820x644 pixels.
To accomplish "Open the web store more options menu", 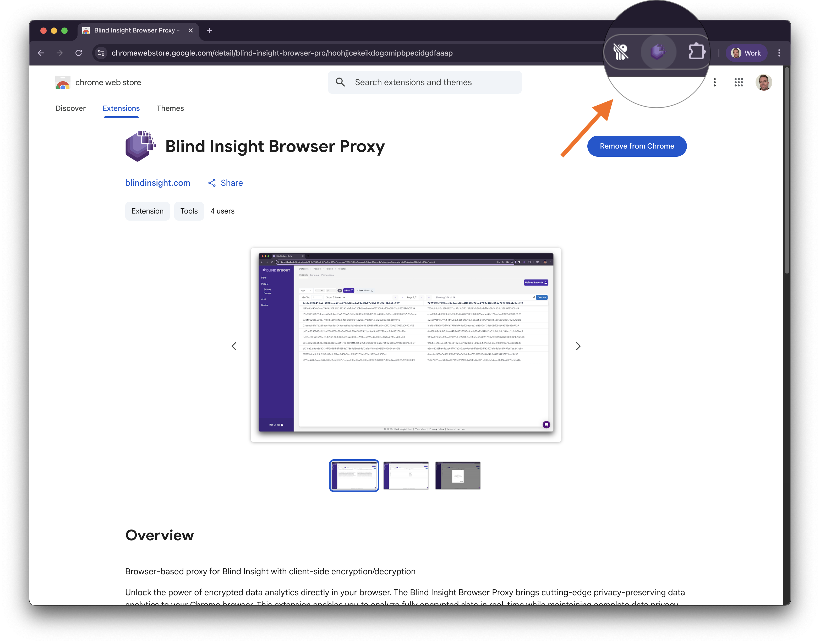I will [714, 82].
